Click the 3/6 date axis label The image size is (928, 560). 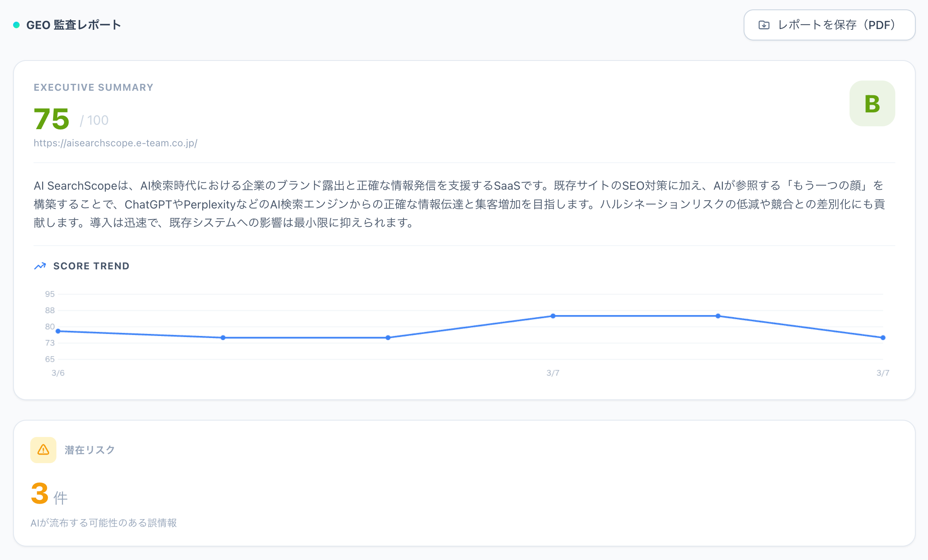[58, 373]
